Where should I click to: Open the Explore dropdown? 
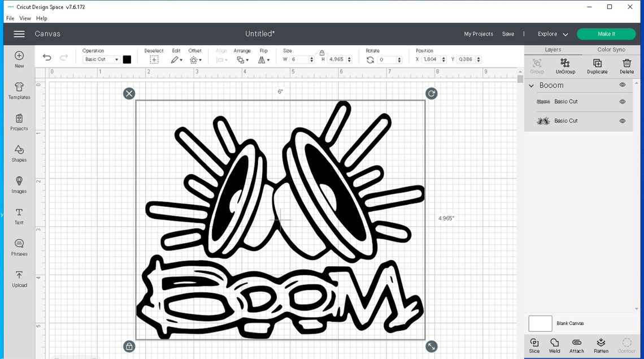(x=552, y=34)
